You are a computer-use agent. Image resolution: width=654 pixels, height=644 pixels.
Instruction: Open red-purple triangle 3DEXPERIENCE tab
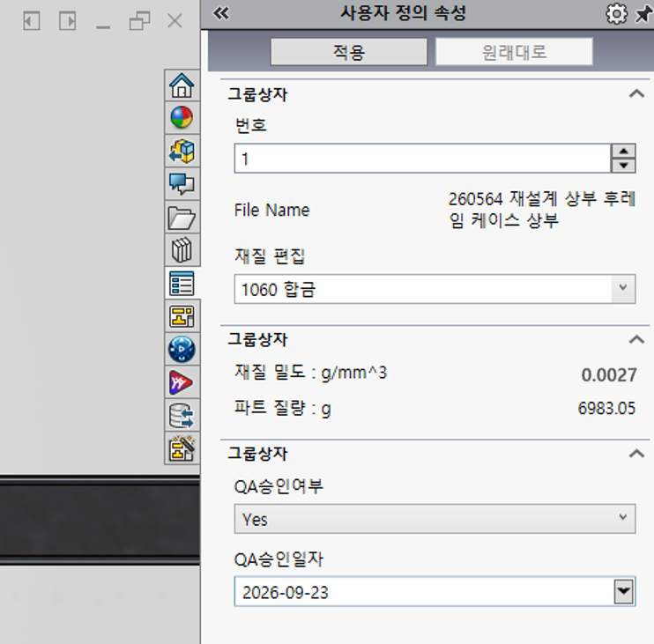point(182,382)
